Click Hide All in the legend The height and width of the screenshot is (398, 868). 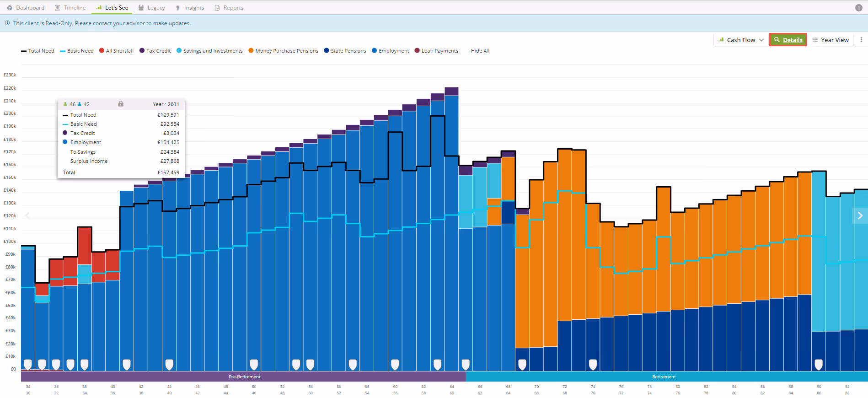tap(480, 51)
